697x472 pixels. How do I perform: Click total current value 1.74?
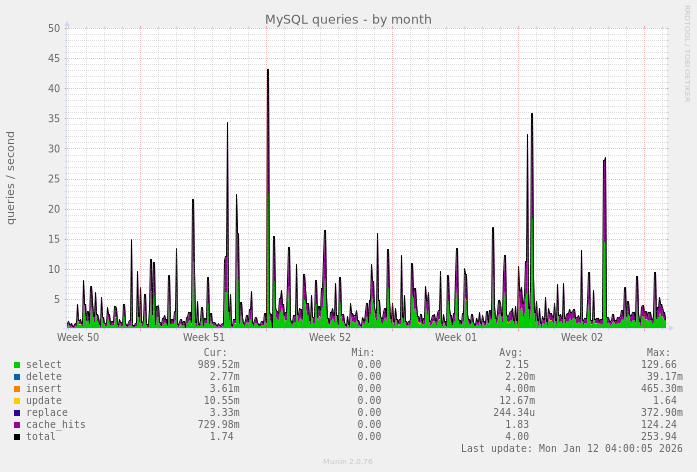coord(221,436)
